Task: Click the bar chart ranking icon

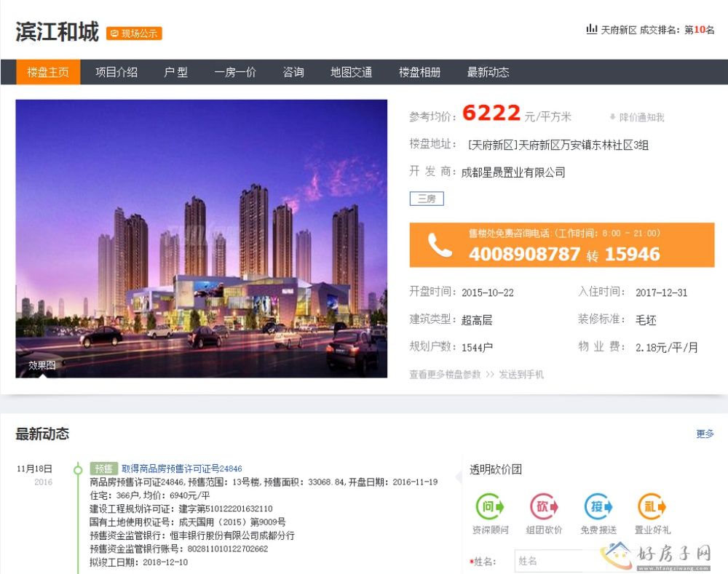Action: coord(591,30)
